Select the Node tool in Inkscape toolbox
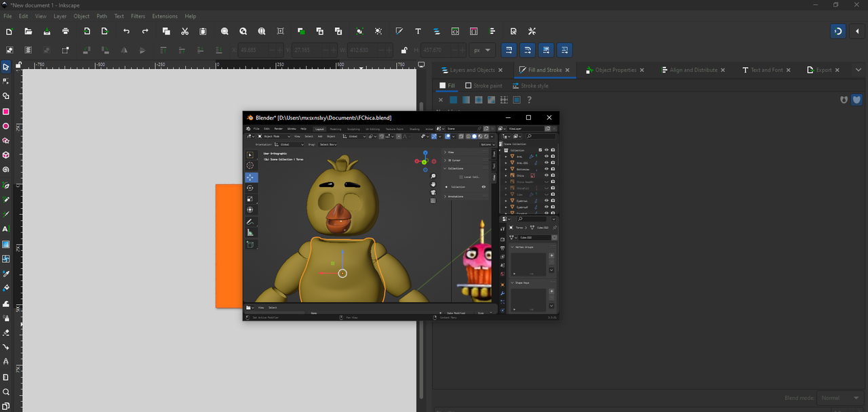The image size is (868, 412). point(6,81)
